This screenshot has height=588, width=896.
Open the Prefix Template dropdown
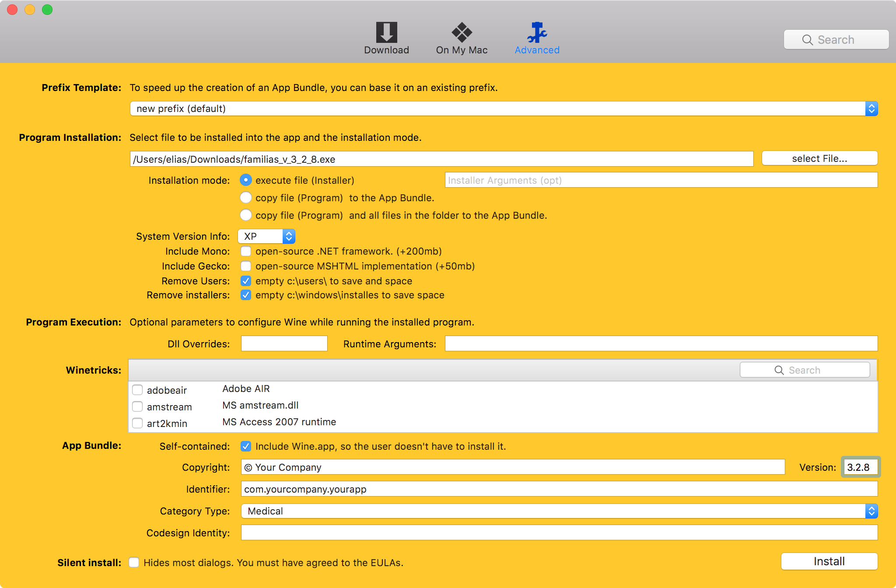871,108
